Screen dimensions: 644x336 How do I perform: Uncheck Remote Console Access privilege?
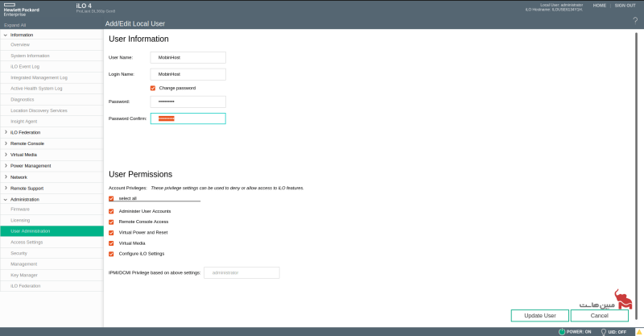point(111,222)
